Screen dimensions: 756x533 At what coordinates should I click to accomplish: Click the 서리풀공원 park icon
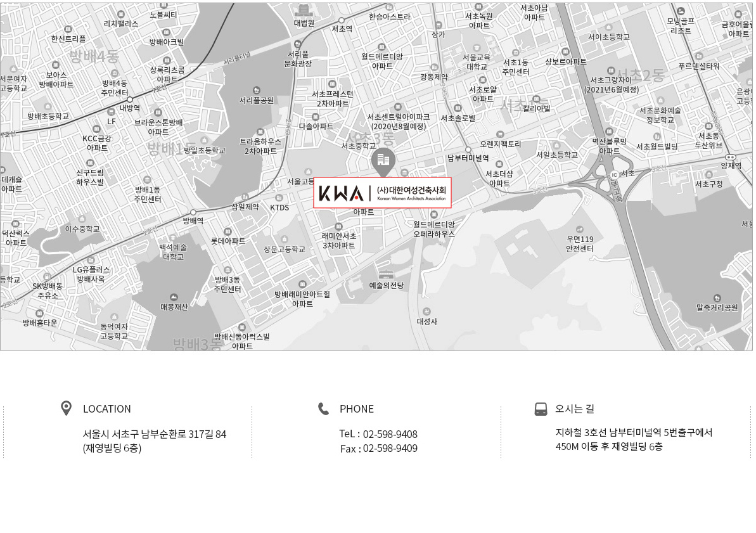[x=256, y=90]
